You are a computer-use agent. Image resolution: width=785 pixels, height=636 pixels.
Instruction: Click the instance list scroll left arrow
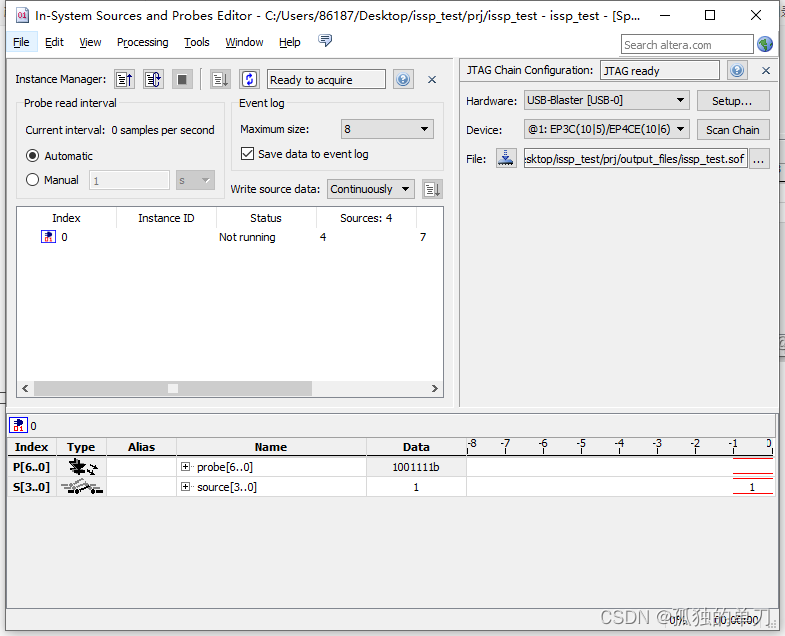click(x=25, y=388)
